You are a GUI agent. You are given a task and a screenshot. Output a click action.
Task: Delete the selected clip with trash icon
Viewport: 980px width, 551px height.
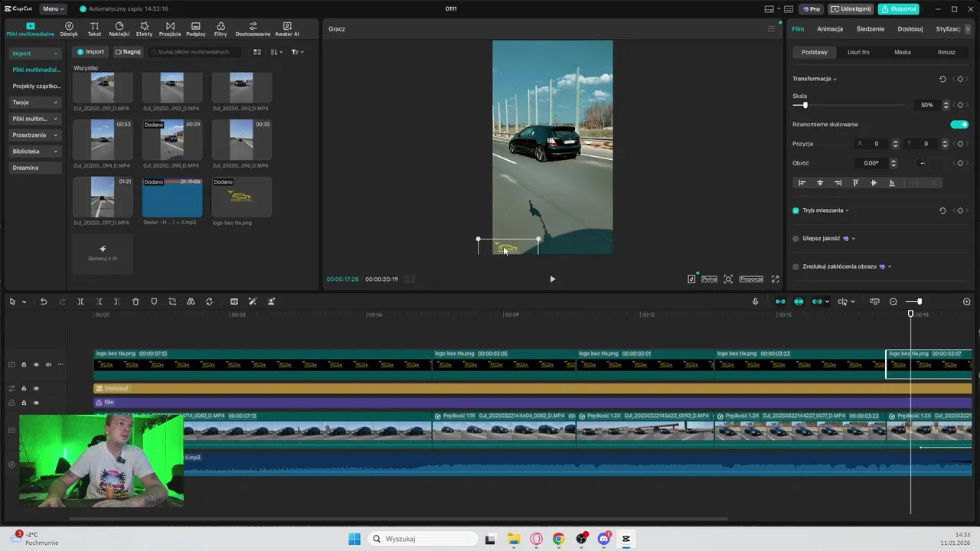click(136, 302)
